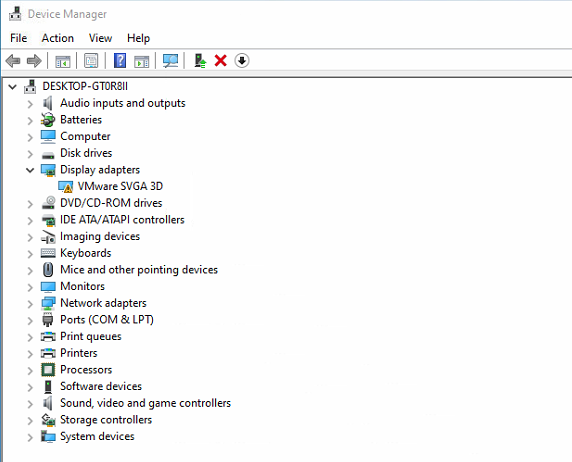Open the File menu
Viewport: 572px width, 462px height.
click(x=19, y=38)
